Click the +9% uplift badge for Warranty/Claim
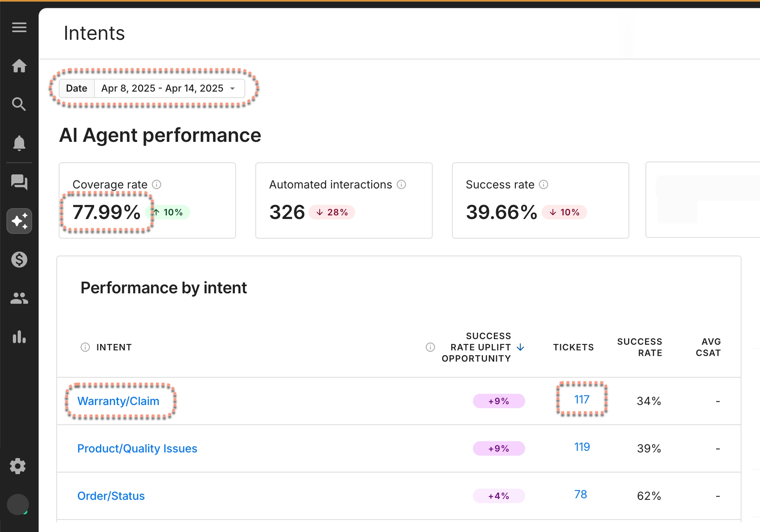This screenshot has width=760, height=532. pos(499,401)
